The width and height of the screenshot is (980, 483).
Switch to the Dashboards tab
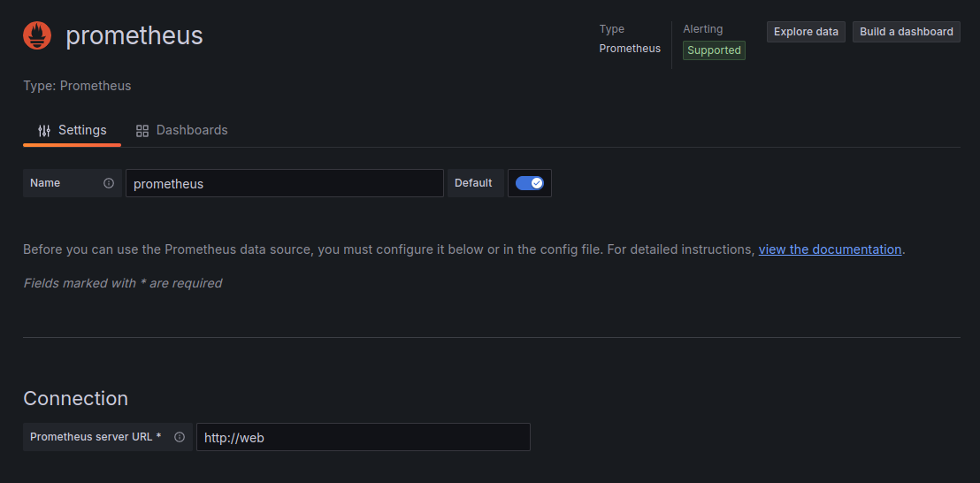pyautogui.click(x=191, y=130)
